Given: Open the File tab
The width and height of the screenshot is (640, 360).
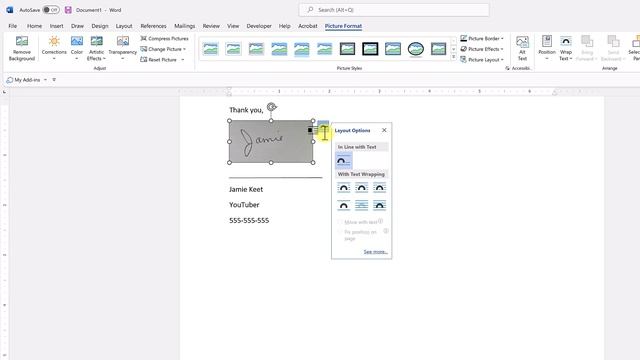Looking at the screenshot, I should [x=13, y=26].
